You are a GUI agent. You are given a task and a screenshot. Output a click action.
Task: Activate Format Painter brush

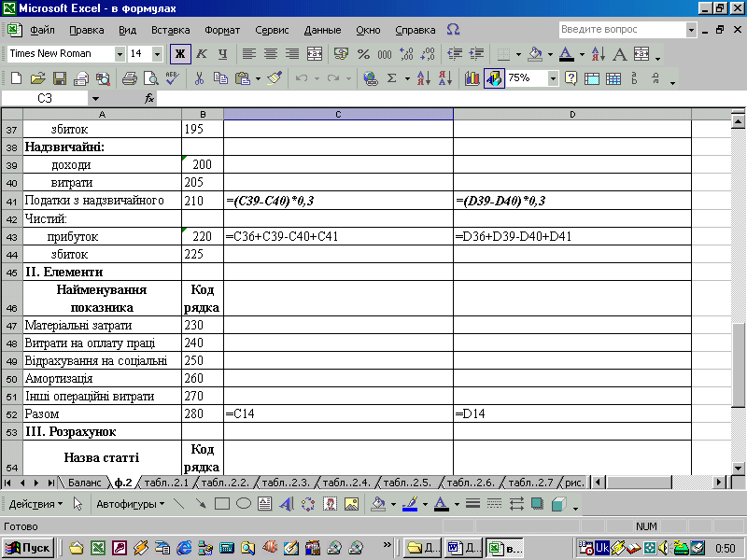pyautogui.click(x=275, y=78)
